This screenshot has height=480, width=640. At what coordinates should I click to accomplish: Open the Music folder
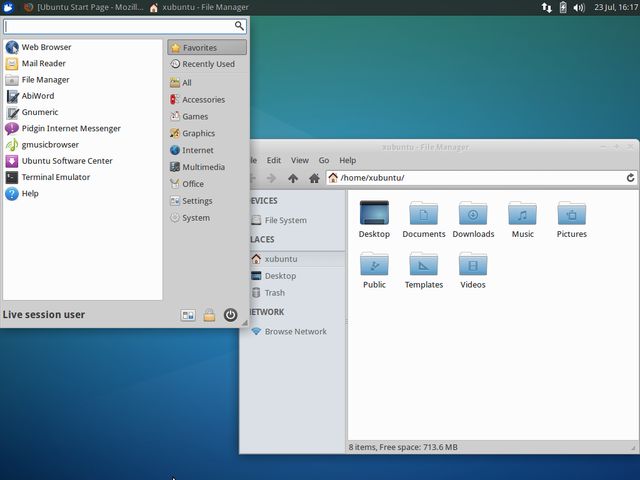[522, 220]
